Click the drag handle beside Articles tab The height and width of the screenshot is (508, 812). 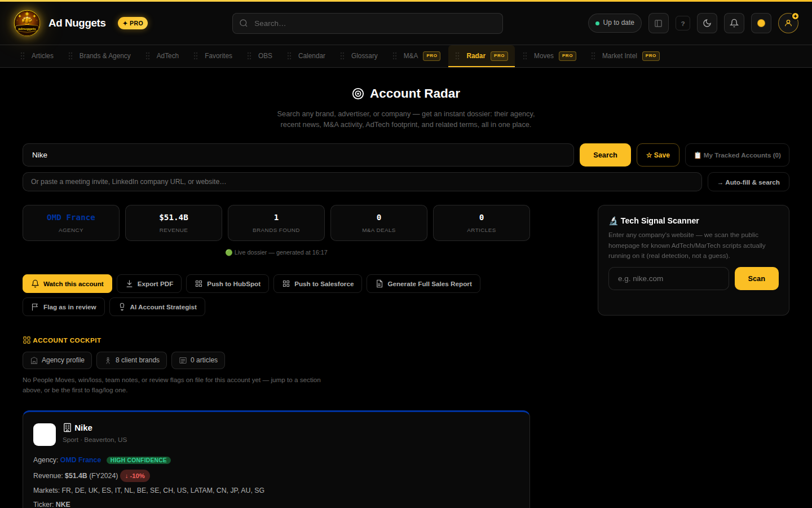coord(23,56)
